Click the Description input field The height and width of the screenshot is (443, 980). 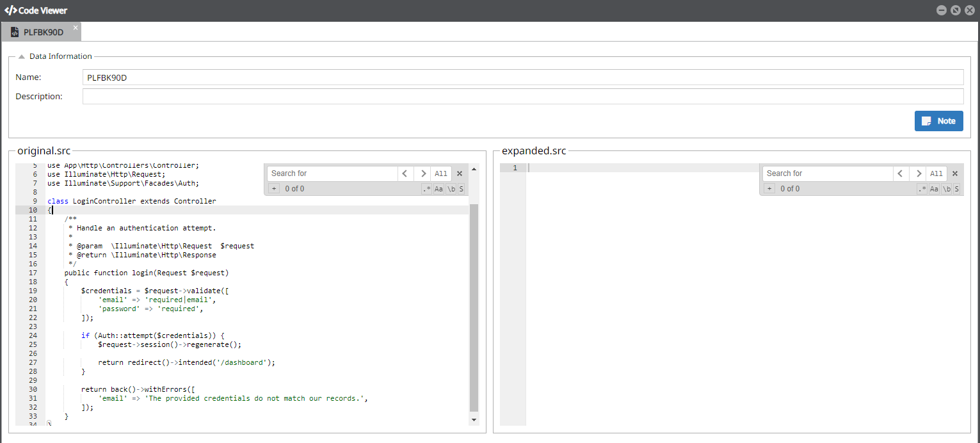pyautogui.click(x=522, y=97)
